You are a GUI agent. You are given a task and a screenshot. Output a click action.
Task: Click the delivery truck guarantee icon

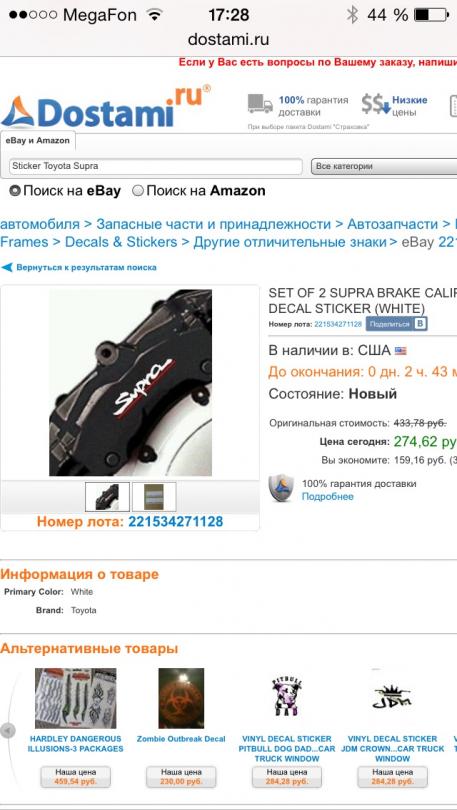tap(260, 104)
